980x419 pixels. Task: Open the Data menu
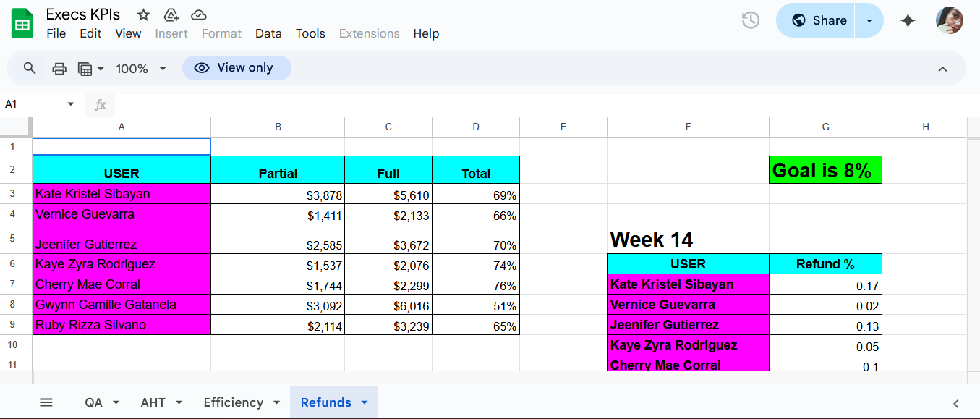[268, 33]
